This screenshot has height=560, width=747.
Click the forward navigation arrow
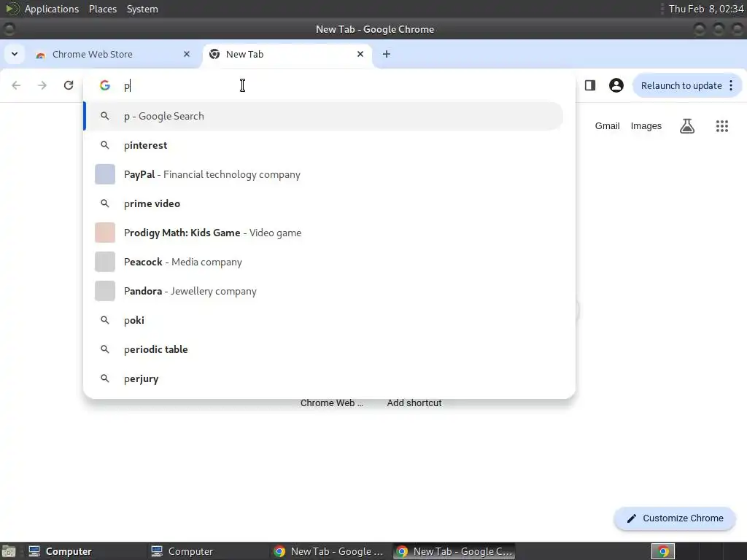coord(42,85)
